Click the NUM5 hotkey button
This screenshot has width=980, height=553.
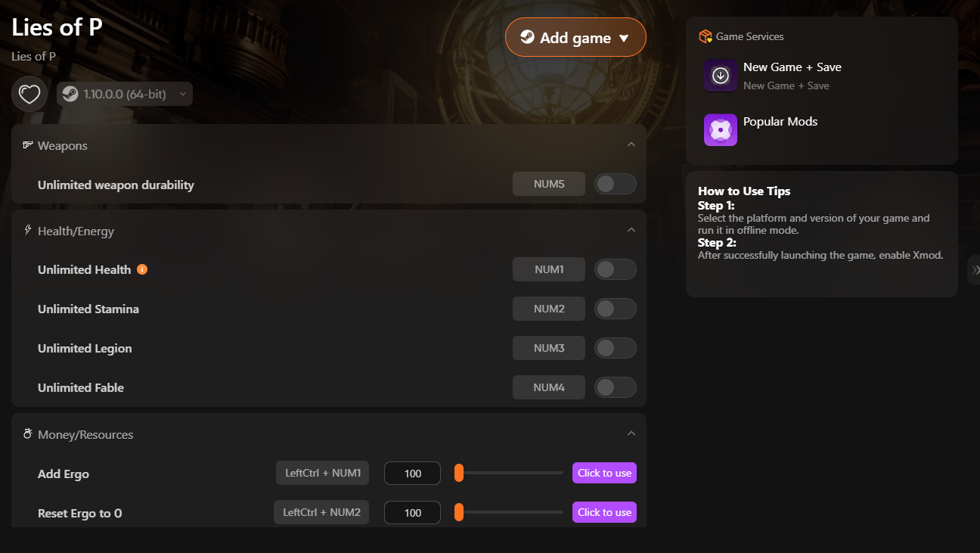[549, 184]
